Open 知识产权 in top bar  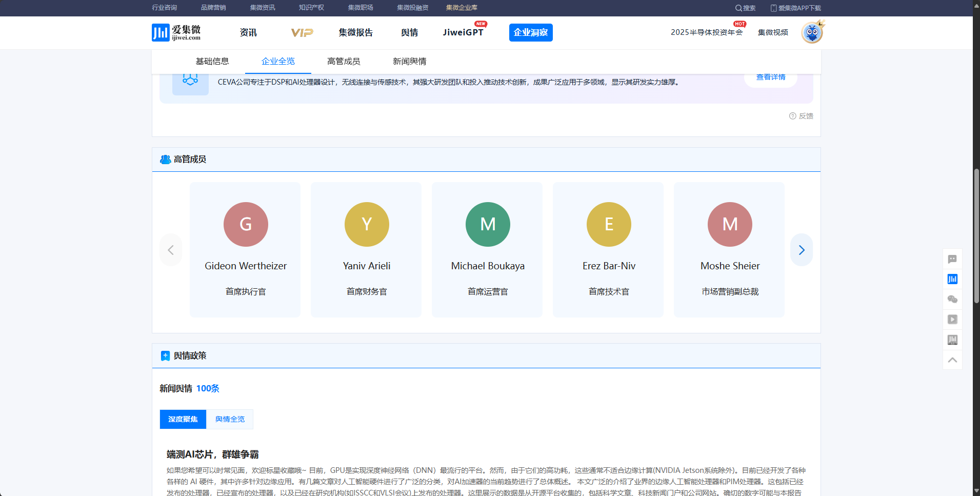coord(311,8)
